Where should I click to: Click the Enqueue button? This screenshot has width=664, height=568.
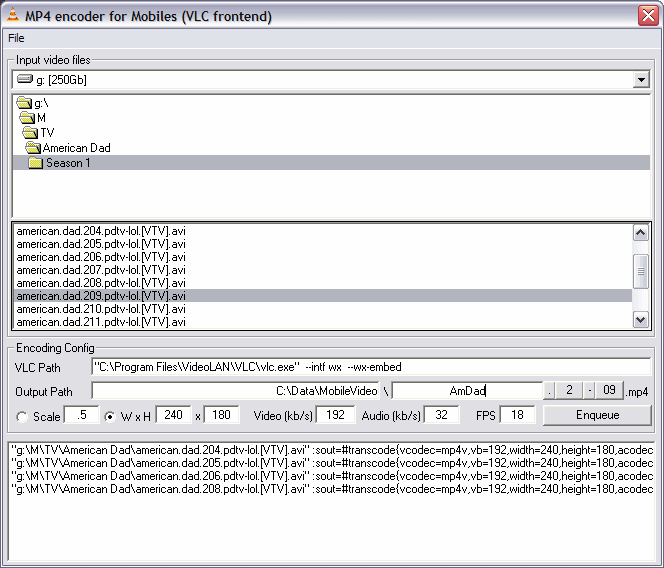[x=597, y=415]
